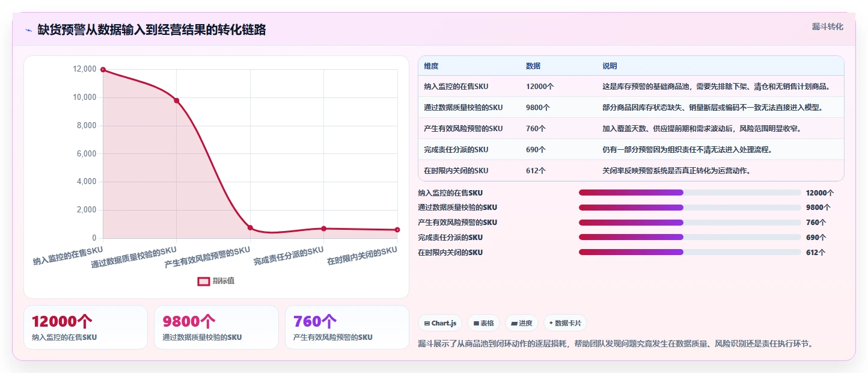Click the 6,000 y-axis label
Image resolution: width=868 pixels, height=373 pixels.
[x=87, y=154]
